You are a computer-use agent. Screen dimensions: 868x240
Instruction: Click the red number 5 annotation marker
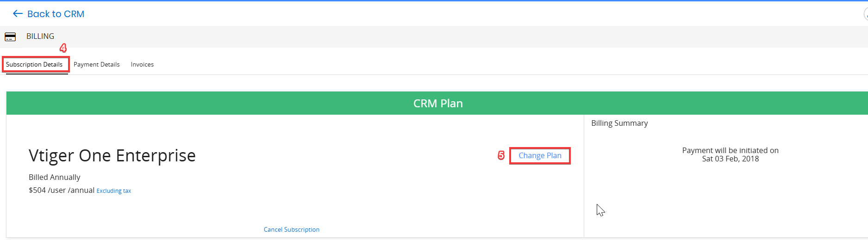(x=501, y=155)
